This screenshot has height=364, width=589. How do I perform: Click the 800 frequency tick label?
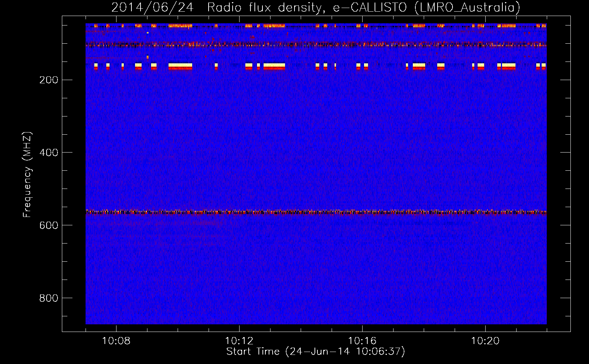[x=49, y=298]
